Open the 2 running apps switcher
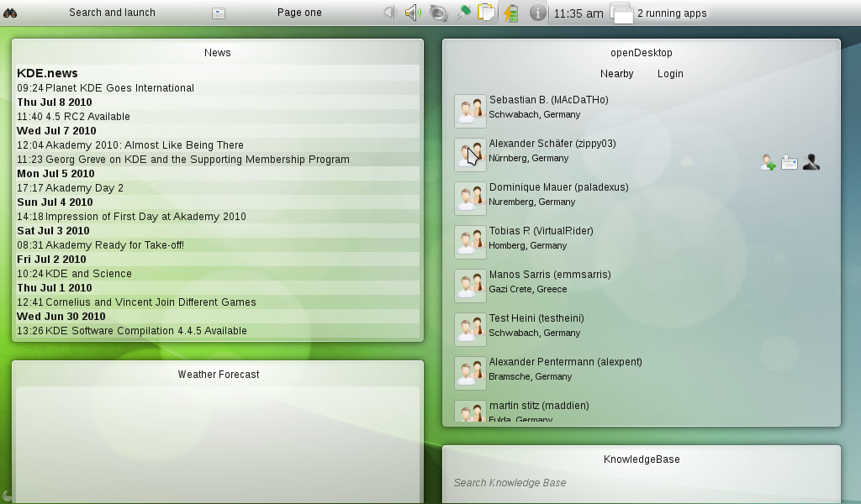Viewport: 861px width, 504px height. click(x=658, y=13)
